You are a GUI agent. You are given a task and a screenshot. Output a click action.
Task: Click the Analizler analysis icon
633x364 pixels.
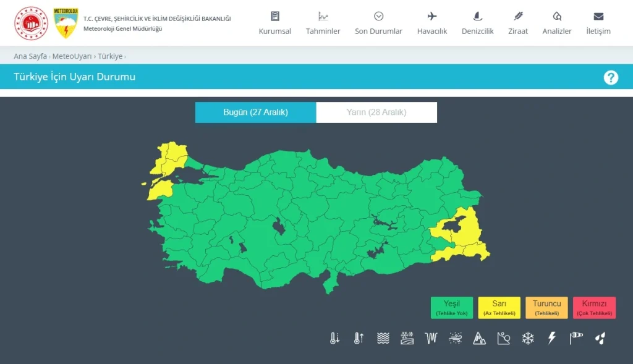557,16
